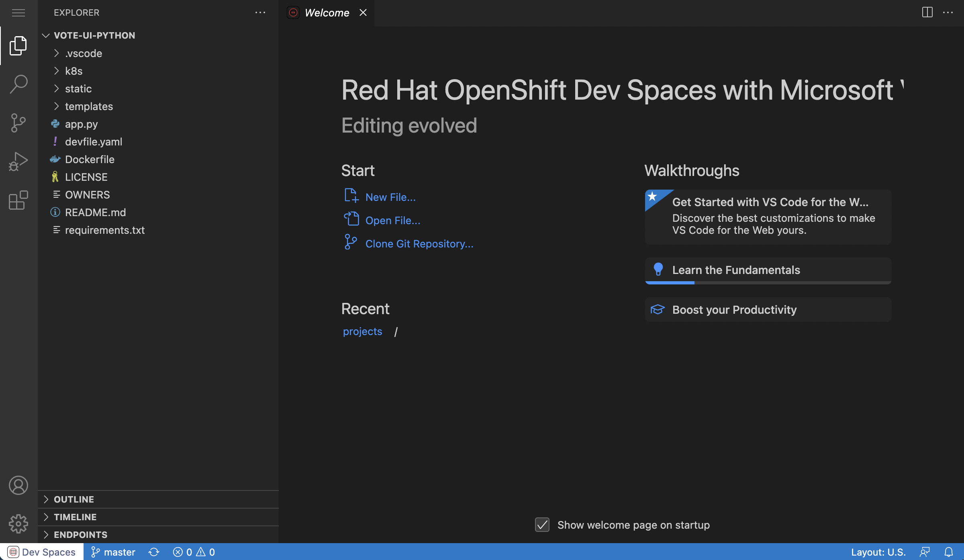Open the Explorer view in activity bar
The width and height of the screenshot is (964, 560).
coord(18,45)
